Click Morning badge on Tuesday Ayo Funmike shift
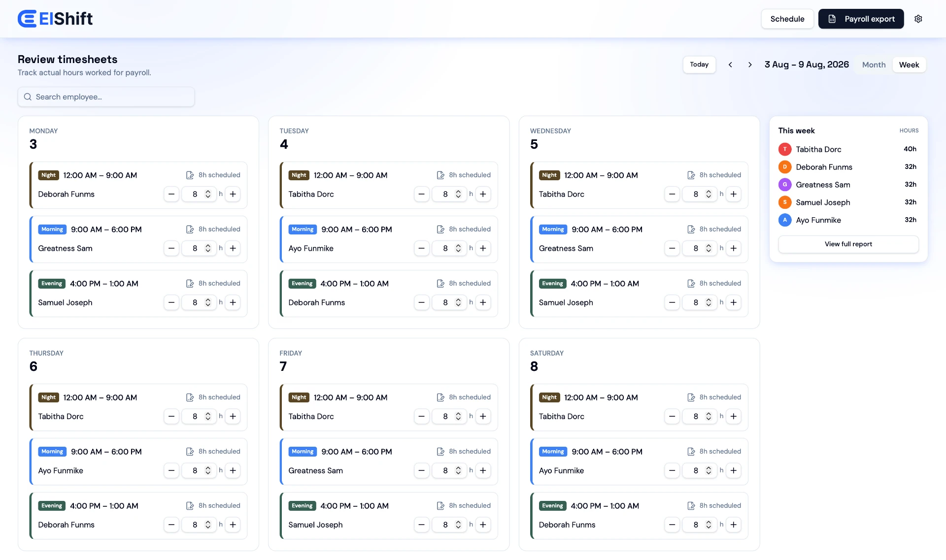 [x=303, y=229]
